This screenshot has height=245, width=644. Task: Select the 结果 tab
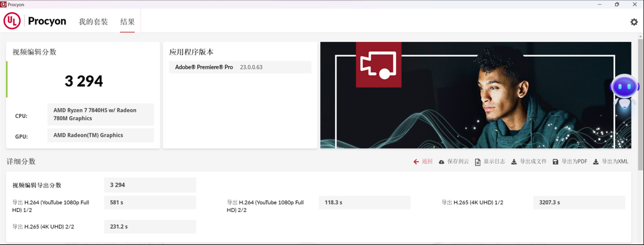127,22
